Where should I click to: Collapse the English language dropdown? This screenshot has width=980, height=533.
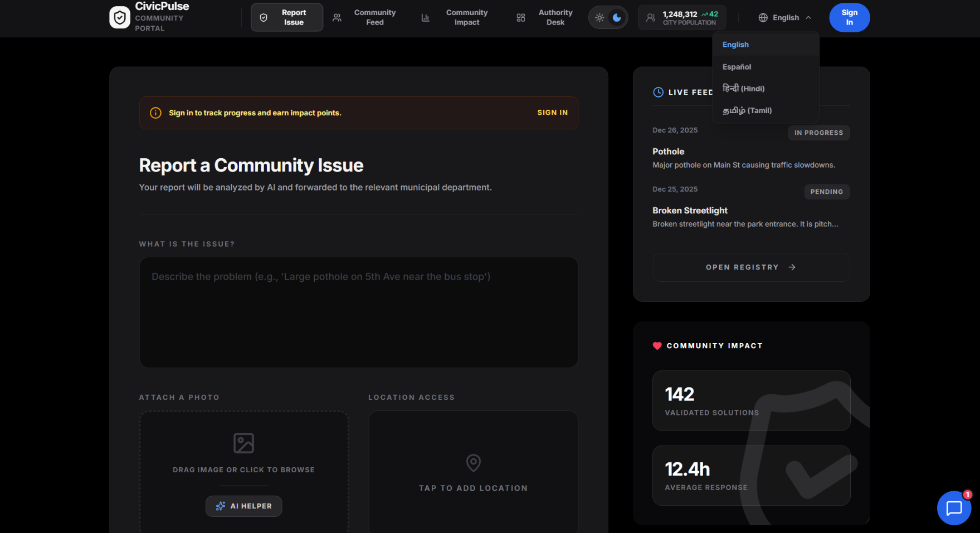(x=785, y=18)
